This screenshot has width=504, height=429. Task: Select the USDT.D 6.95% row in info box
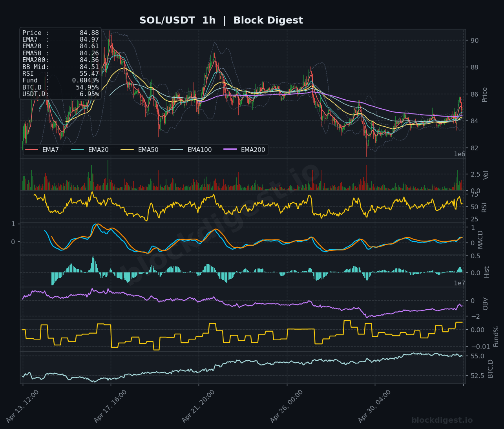click(x=60, y=94)
